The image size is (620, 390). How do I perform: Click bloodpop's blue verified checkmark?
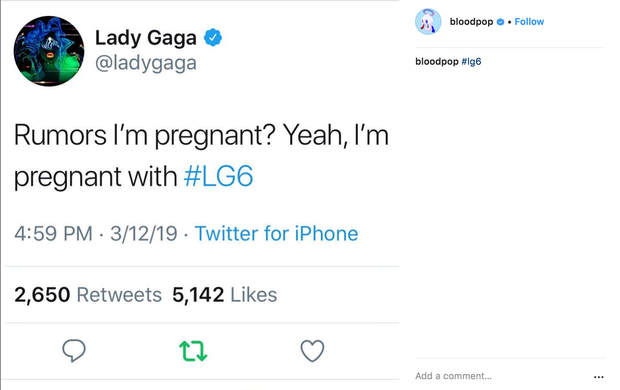(x=500, y=22)
